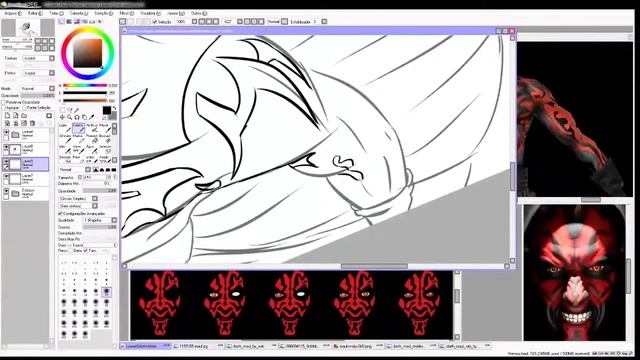Image resolution: width=640 pixels, height=360 pixels.
Task: Open the Camada menu
Action: tap(79, 13)
